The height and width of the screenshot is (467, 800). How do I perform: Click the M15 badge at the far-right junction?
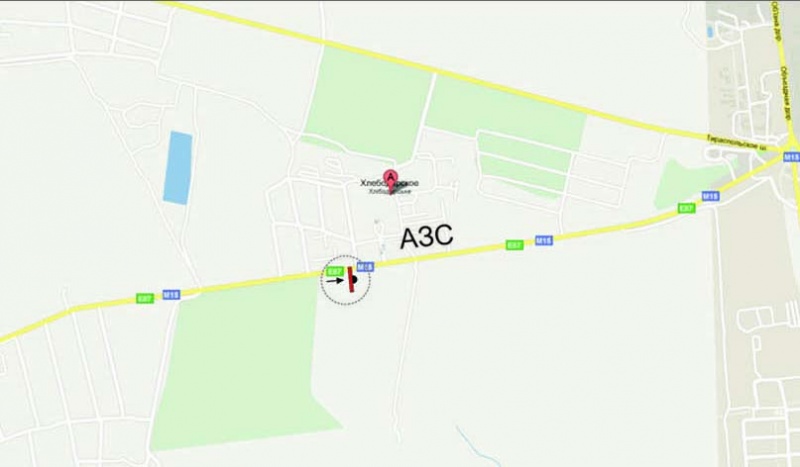[x=792, y=157]
